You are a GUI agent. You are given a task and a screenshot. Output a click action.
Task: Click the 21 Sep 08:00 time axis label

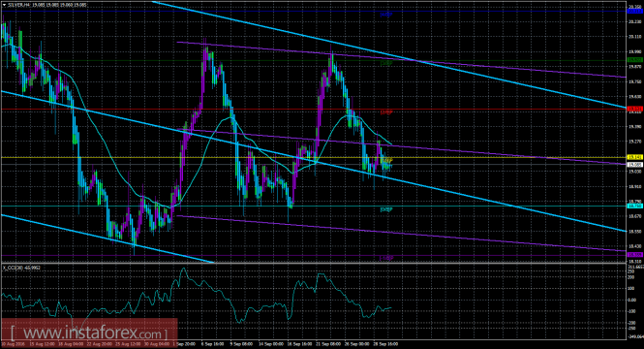(x=328, y=343)
